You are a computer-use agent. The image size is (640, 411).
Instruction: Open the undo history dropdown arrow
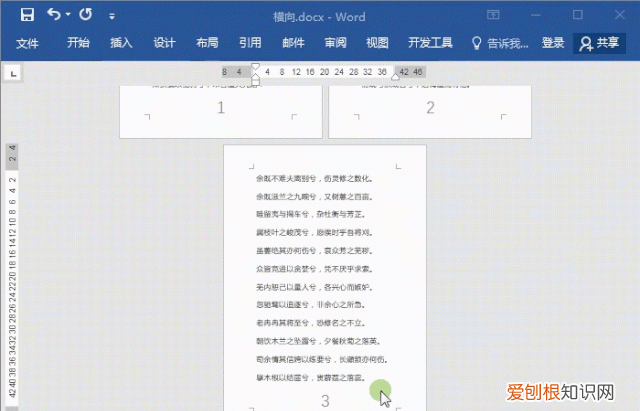[68, 15]
